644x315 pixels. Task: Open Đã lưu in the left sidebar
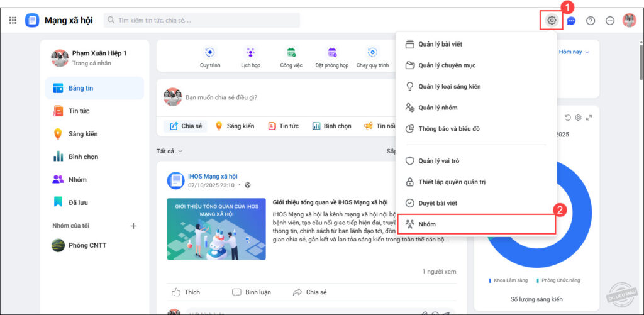coord(94,202)
